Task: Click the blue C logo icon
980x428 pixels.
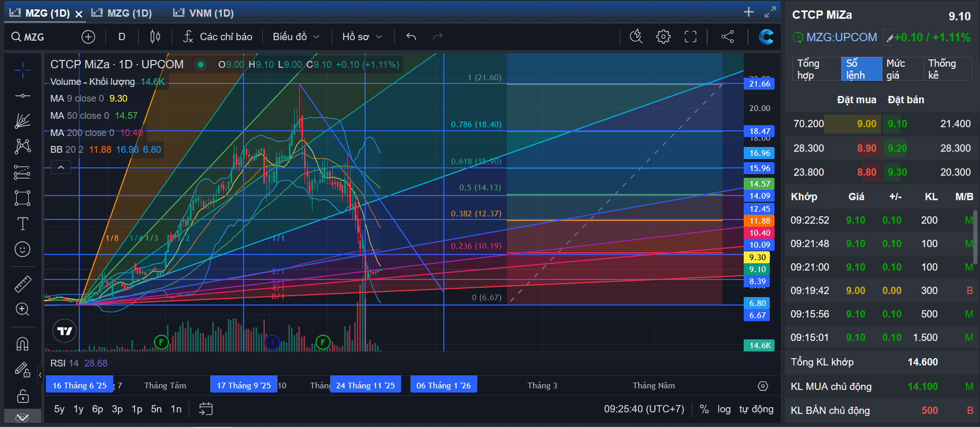Action: pos(766,36)
